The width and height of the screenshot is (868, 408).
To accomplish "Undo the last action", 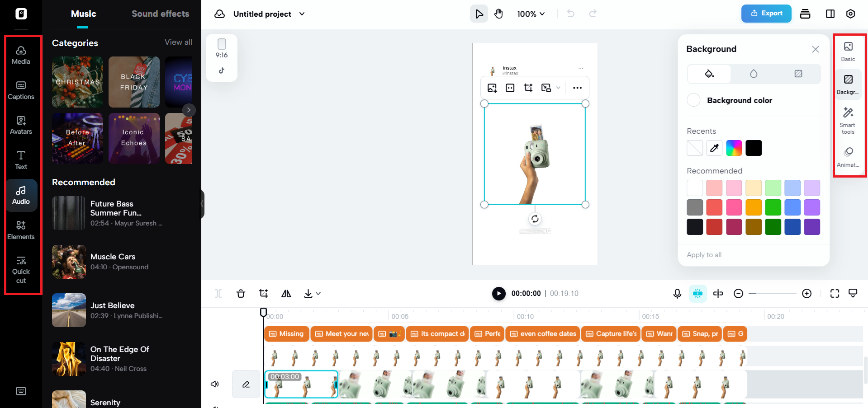I will coord(571,14).
